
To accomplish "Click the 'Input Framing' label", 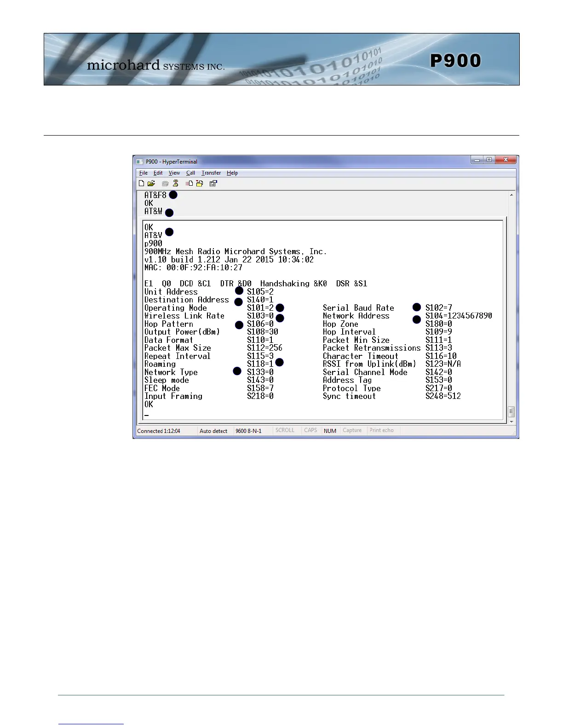I will (x=173, y=396).
